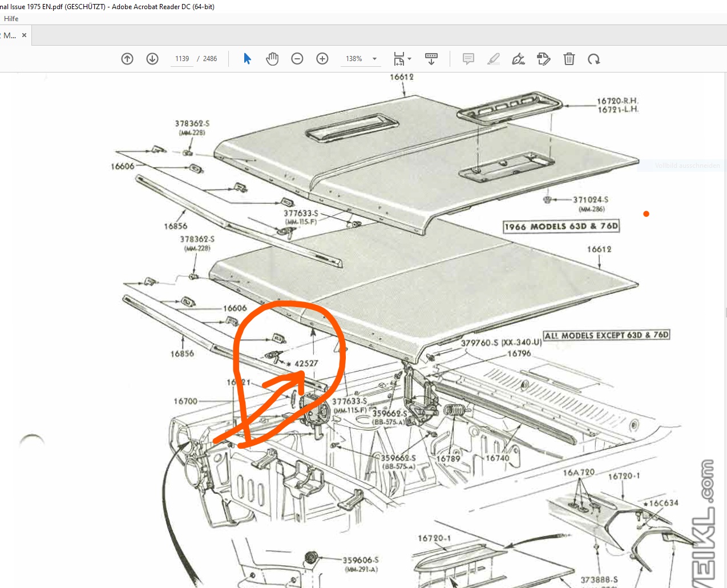Open the zoom percentage dropdown arrow
727x588 pixels.
375,59
